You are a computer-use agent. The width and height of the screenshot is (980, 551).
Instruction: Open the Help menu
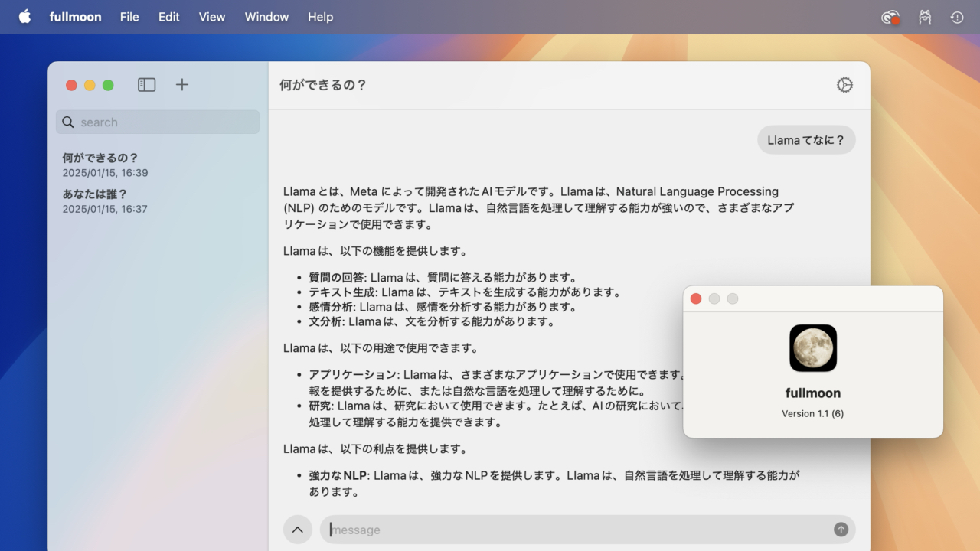click(x=320, y=17)
